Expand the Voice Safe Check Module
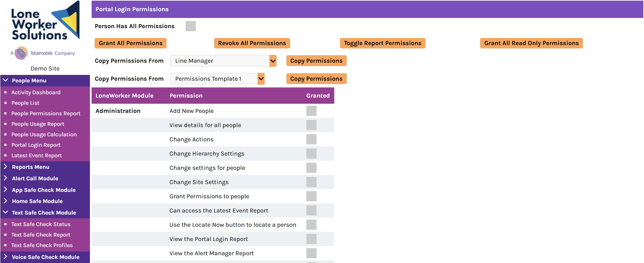The width and height of the screenshot is (644, 263). [45, 257]
